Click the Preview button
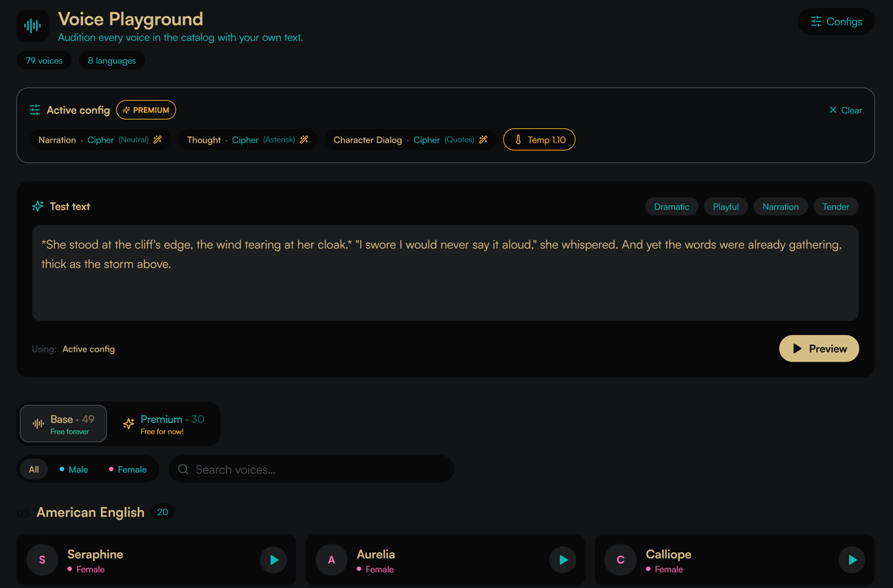The width and height of the screenshot is (893, 588). [x=819, y=349]
